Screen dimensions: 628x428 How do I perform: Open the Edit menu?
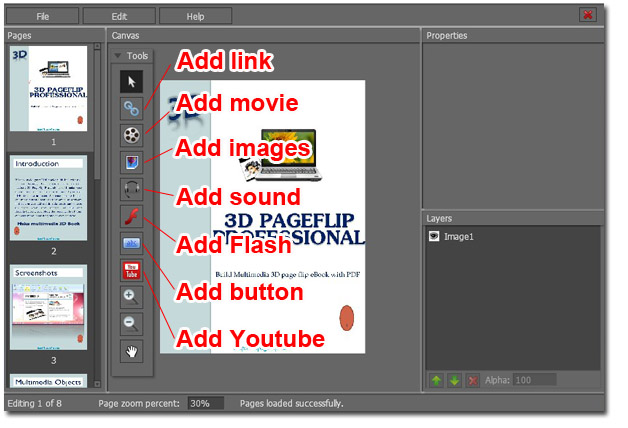pos(119,16)
